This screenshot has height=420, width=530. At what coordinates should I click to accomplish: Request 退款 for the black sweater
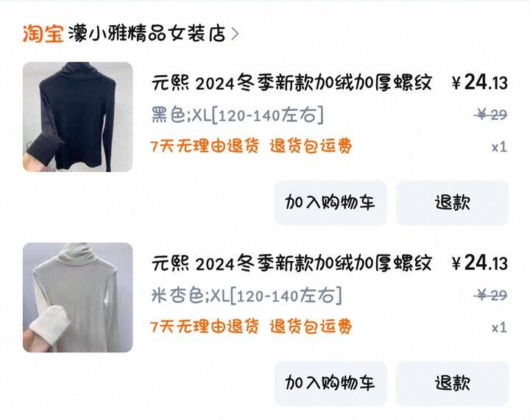point(452,202)
